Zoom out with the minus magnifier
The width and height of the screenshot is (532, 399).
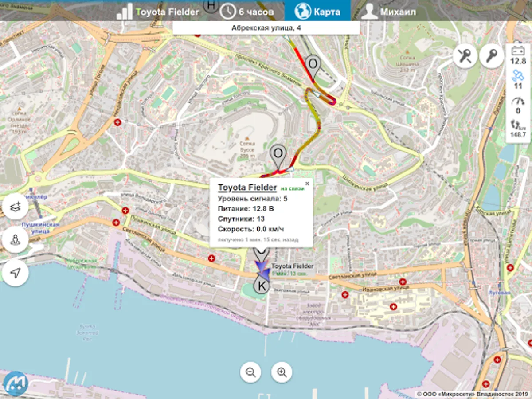click(251, 372)
